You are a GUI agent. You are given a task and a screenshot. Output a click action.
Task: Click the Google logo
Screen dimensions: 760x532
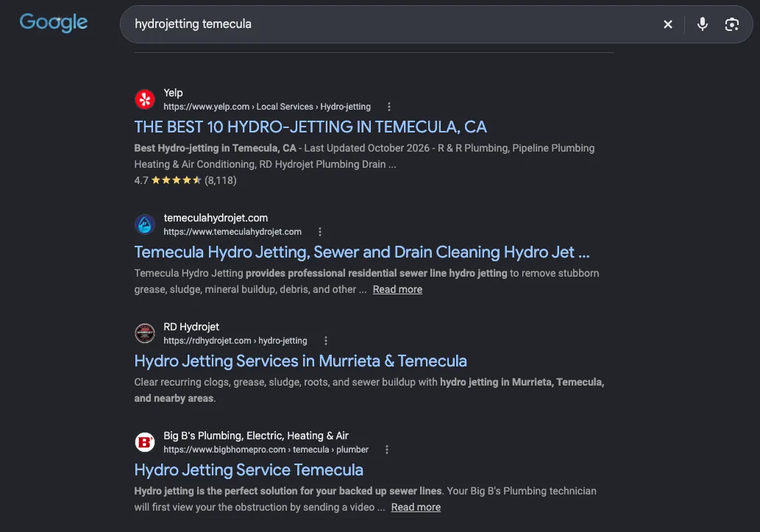[53, 22]
